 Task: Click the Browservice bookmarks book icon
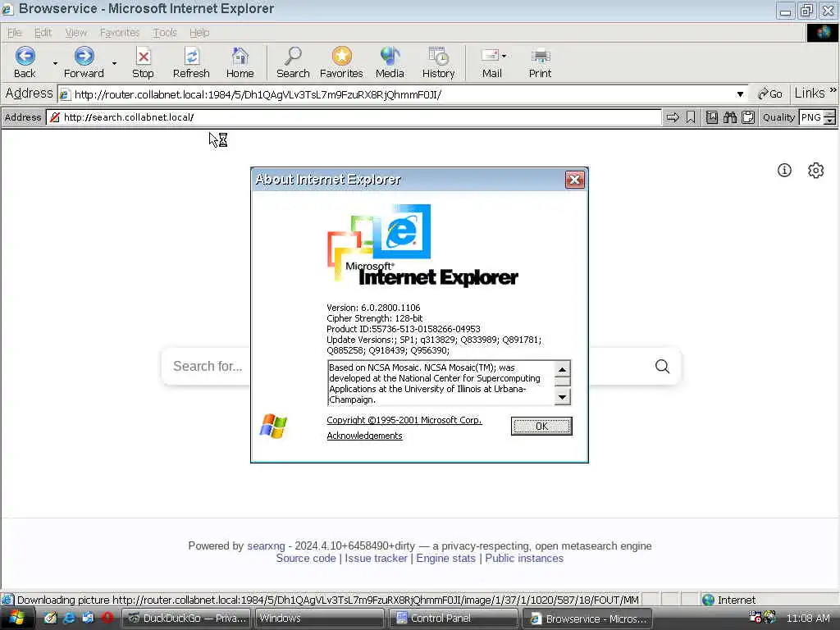pos(711,117)
